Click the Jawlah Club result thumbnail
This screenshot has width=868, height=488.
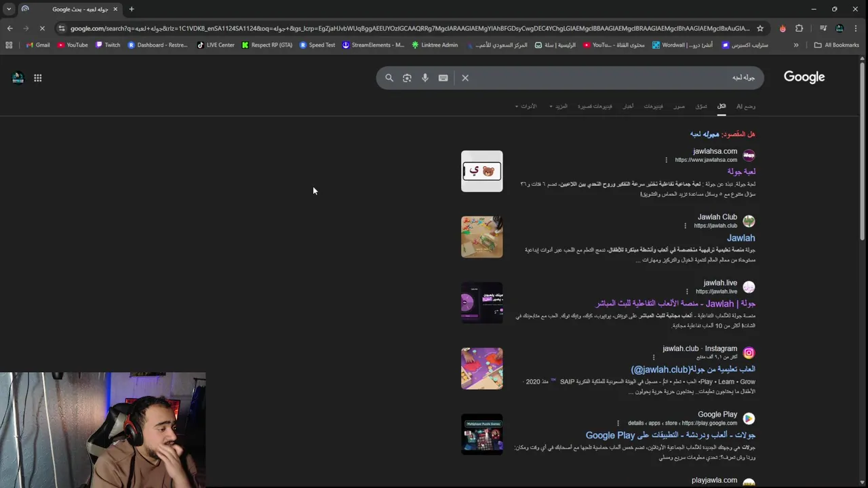(x=482, y=237)
